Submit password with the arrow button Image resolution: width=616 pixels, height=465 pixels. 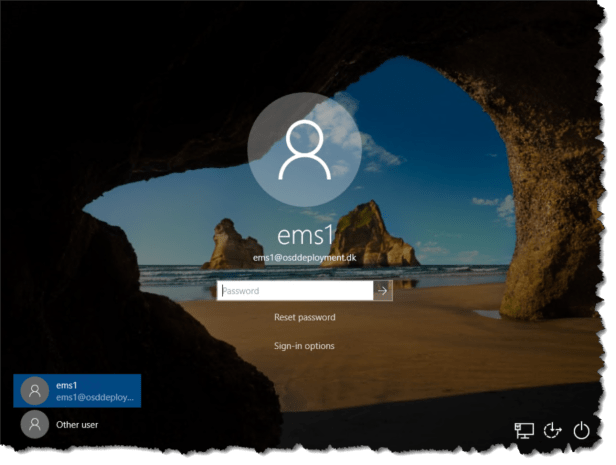pyautogui.click(x=383, y=291)
